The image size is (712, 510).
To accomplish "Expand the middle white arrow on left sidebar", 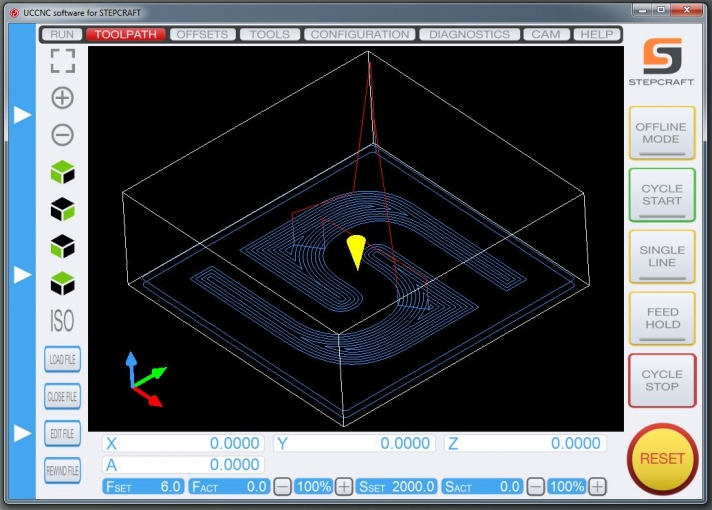I will 22,273.
